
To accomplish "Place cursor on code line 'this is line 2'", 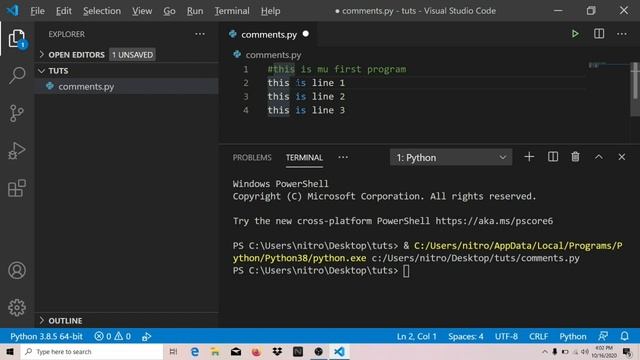I will coord(306,96).
